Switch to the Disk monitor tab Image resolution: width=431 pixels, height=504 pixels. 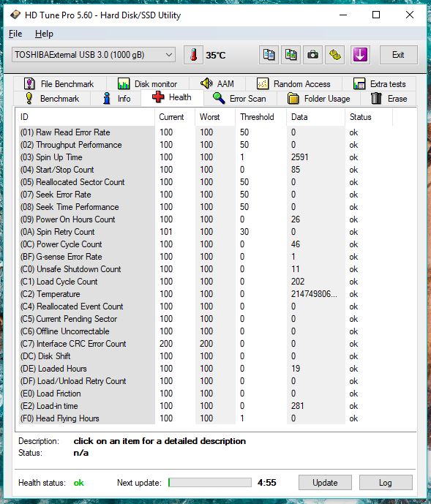(x=147, y=84)
